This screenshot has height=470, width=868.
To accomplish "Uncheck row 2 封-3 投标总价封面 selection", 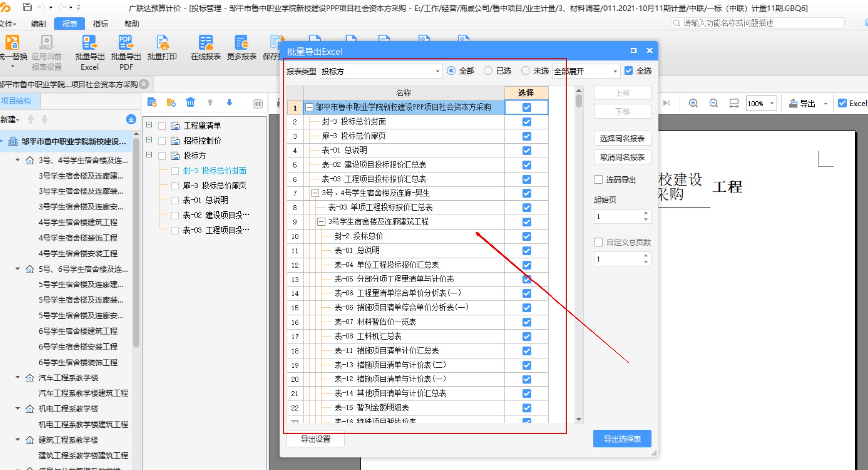I will 527,122.
